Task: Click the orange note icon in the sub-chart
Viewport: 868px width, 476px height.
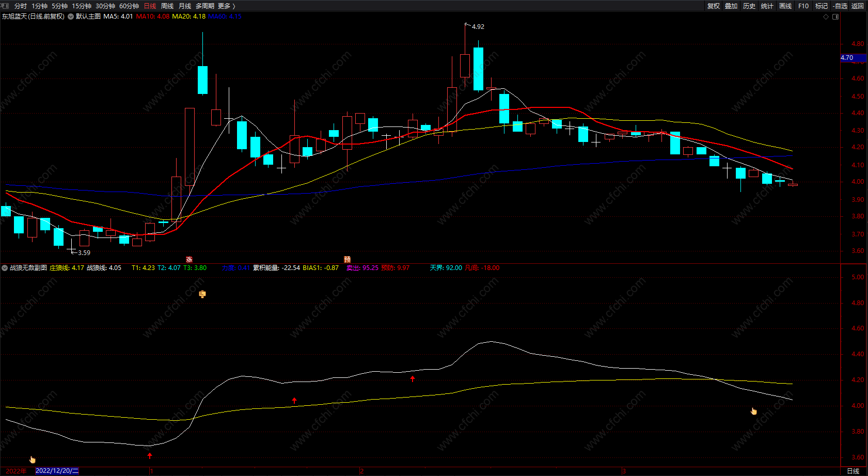Action: [202, 294]
